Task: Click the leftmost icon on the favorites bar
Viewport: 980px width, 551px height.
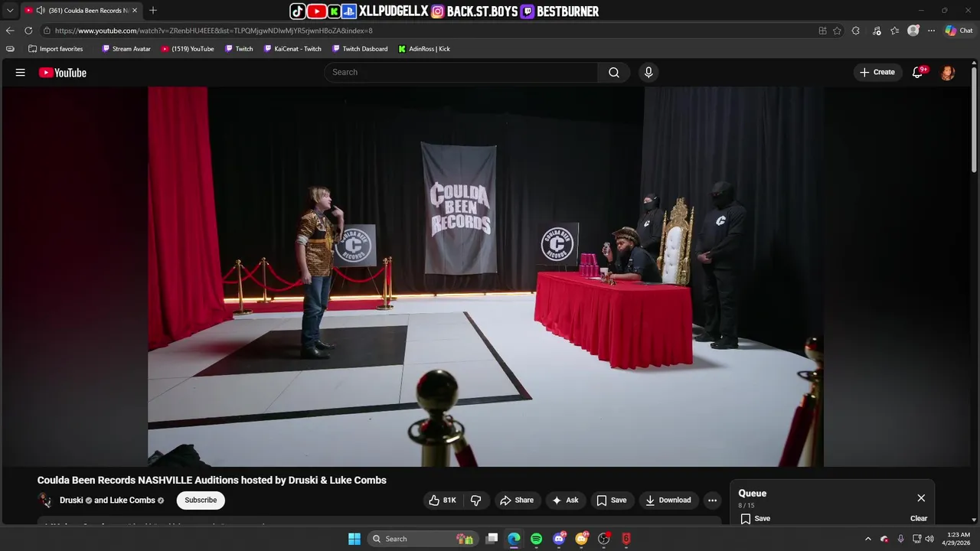Action: 10,49
